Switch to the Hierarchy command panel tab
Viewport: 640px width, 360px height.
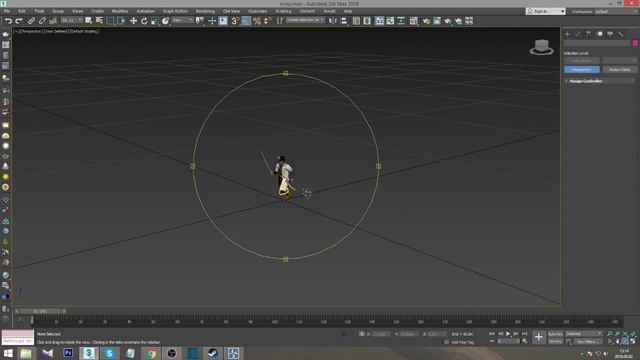click(x=589, y=34)
